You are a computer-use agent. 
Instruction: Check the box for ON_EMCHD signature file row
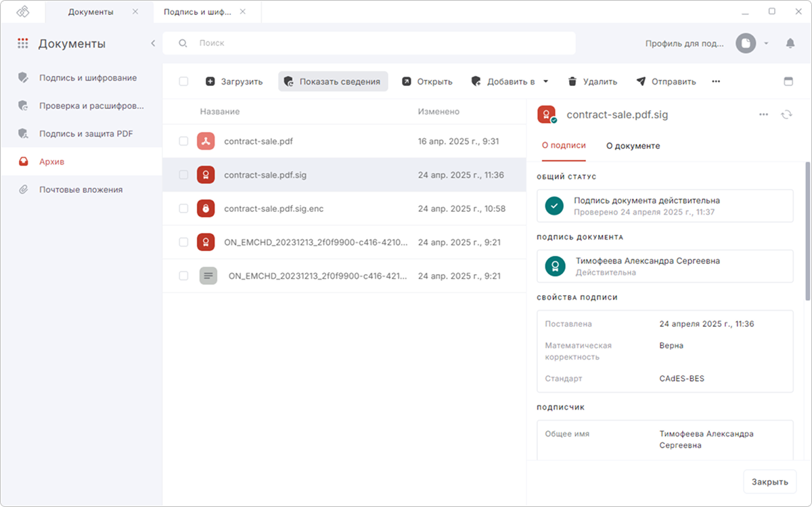[x=183, y=242]
